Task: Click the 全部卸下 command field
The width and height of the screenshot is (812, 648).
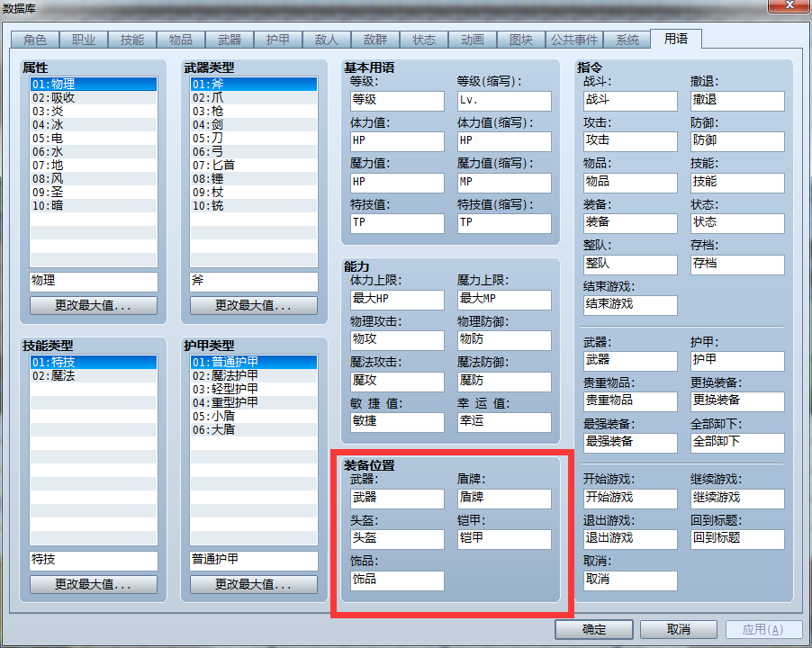Action: 737,443
